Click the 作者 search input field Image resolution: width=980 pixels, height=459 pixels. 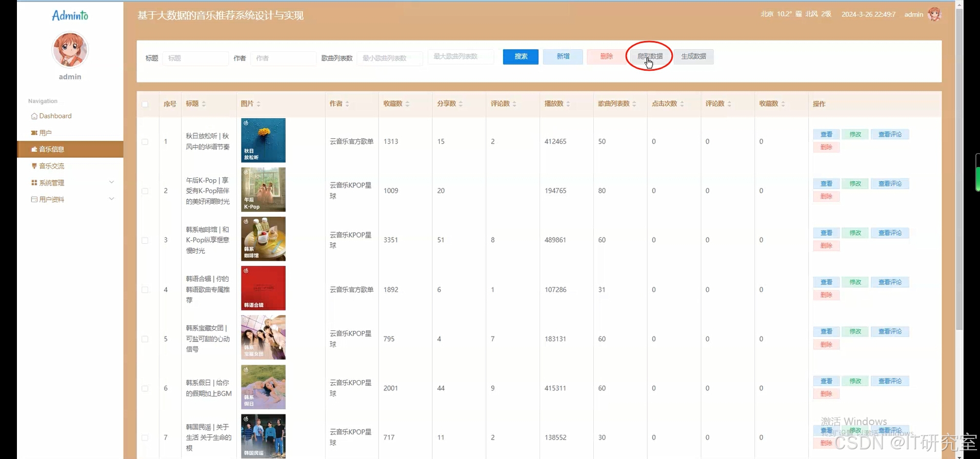(283, 58)
